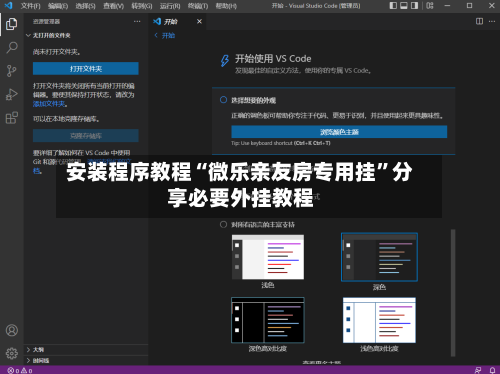Screen dimensions: 500x374
Task: Click the 克隆存储库 button
Action: 86,136
